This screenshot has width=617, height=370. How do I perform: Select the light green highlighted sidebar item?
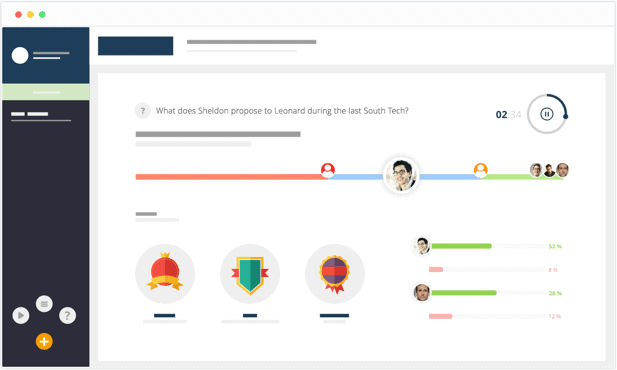pyautogui.click(x=46, y=92)
